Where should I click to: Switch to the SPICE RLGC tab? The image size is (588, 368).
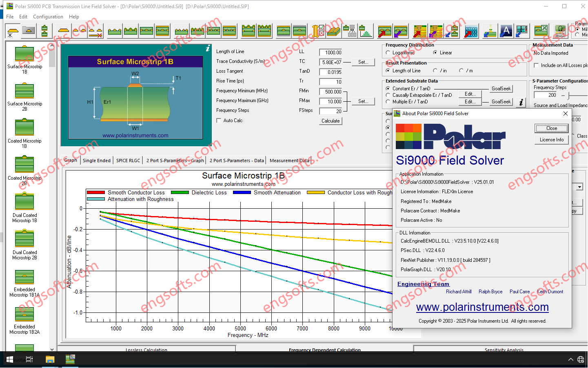(128, 160)
